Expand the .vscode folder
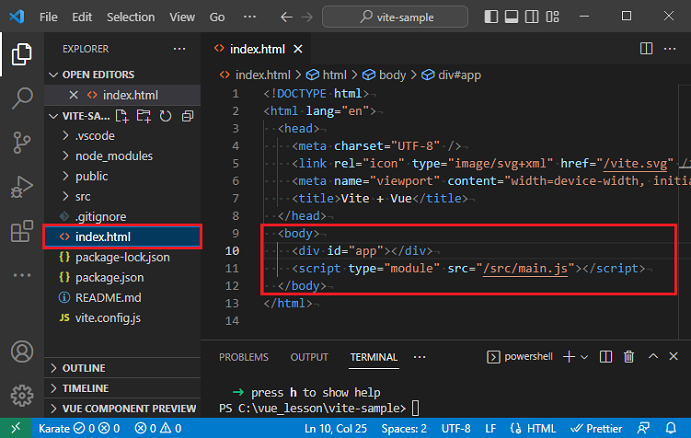Viewport: 691px width, 438px height. 95,136
